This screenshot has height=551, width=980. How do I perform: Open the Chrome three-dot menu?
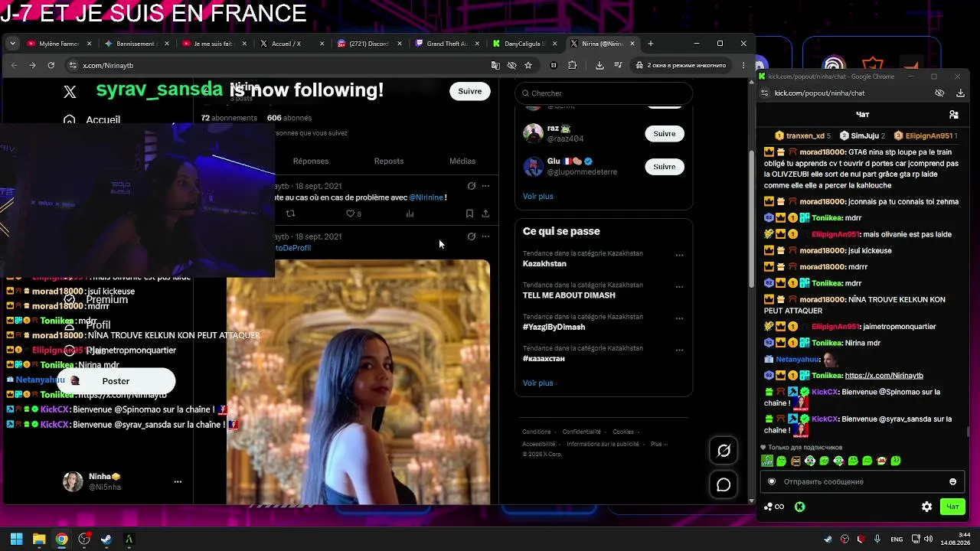click(x=743, y=65)
